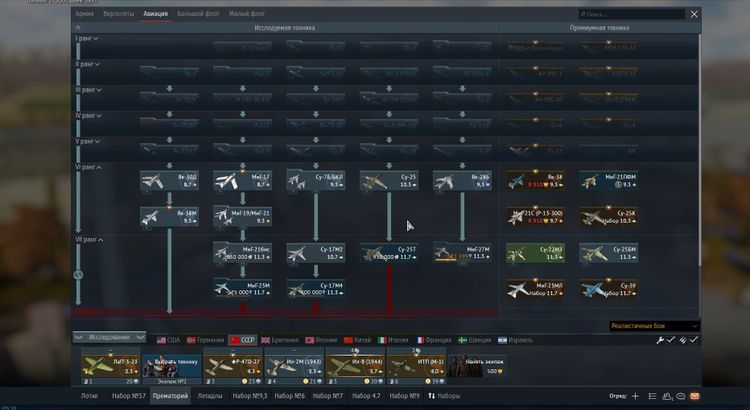The image size is (750, 410).
Task: Select the premium Як-38 aircraft
Action: coord(535,180)
